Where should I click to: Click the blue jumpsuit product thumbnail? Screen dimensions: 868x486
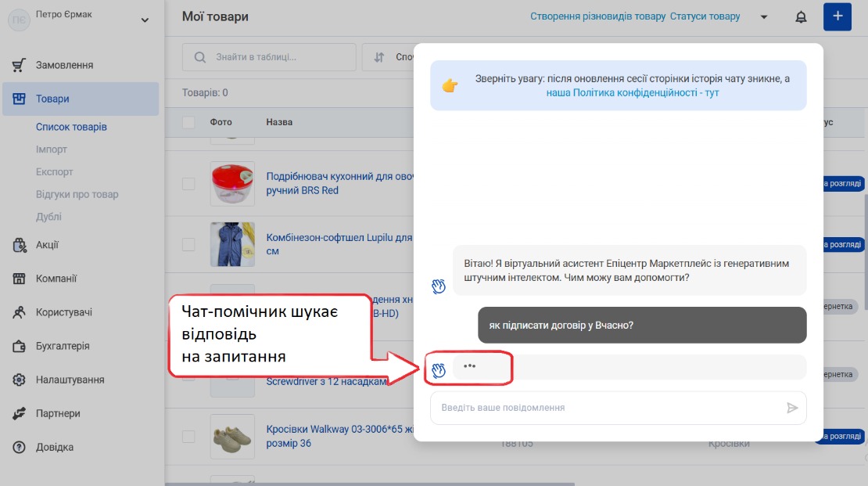(x=232, y=244)
